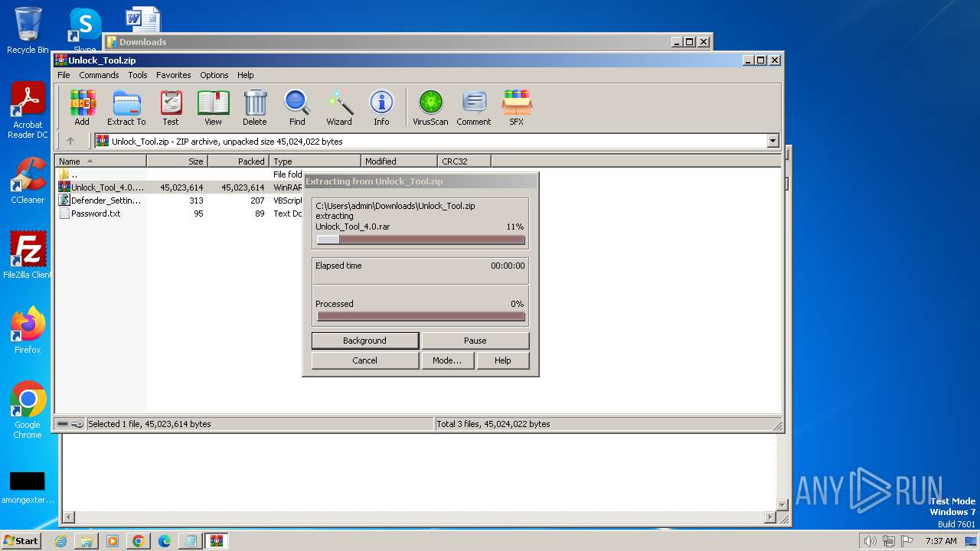This screenshot has height=551, width=980.
Task: Switch to WinRAR taskbar button
Action: [216, 541]
